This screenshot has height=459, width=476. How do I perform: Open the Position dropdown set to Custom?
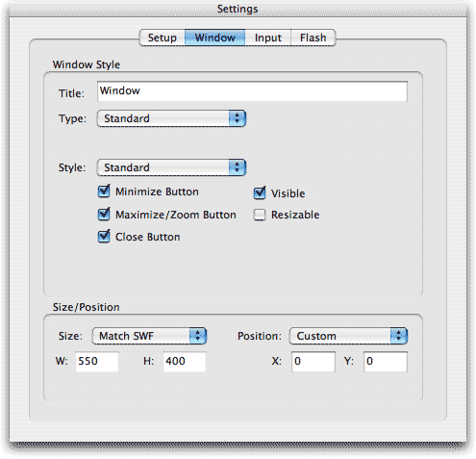click(x=348, y=336)
